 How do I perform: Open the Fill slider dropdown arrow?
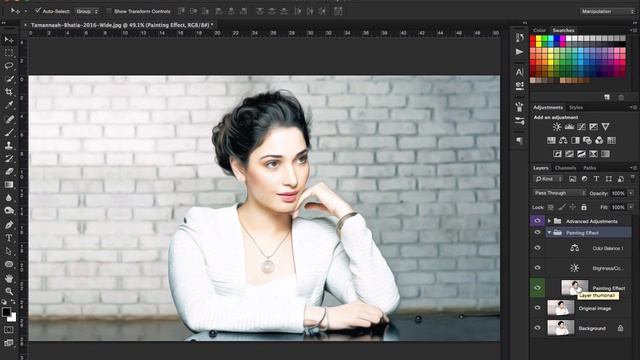click(x=631, y=207)
